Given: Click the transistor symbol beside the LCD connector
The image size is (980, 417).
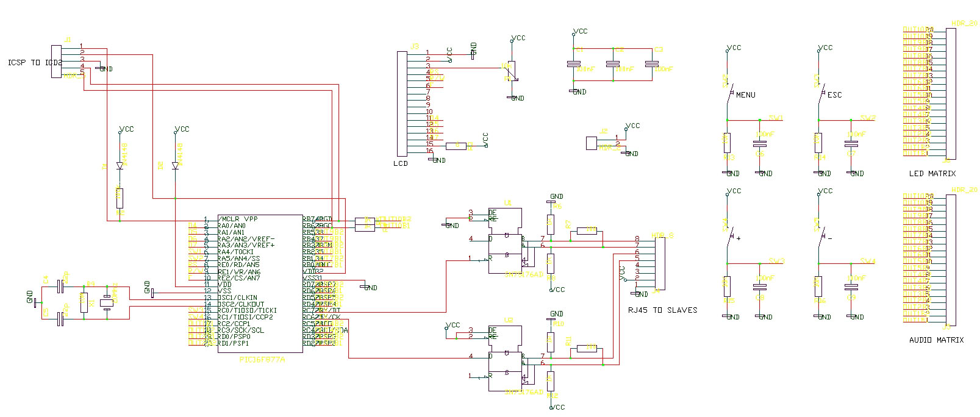Looking at the screenshot, I should (x=511, y=71).
